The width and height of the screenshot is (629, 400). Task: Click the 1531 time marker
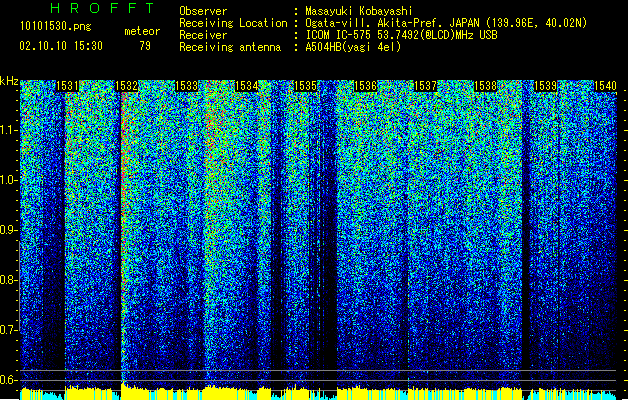click(67, 86)
